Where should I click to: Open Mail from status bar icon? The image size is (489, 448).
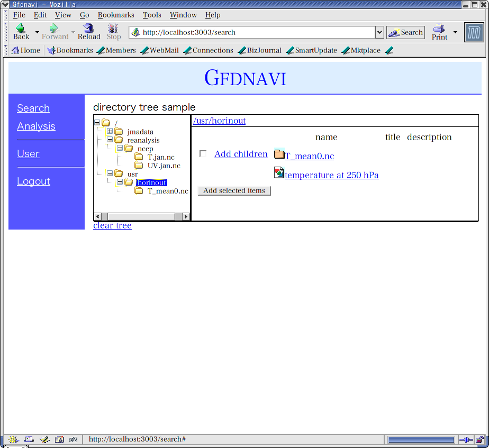coord(29,440)
